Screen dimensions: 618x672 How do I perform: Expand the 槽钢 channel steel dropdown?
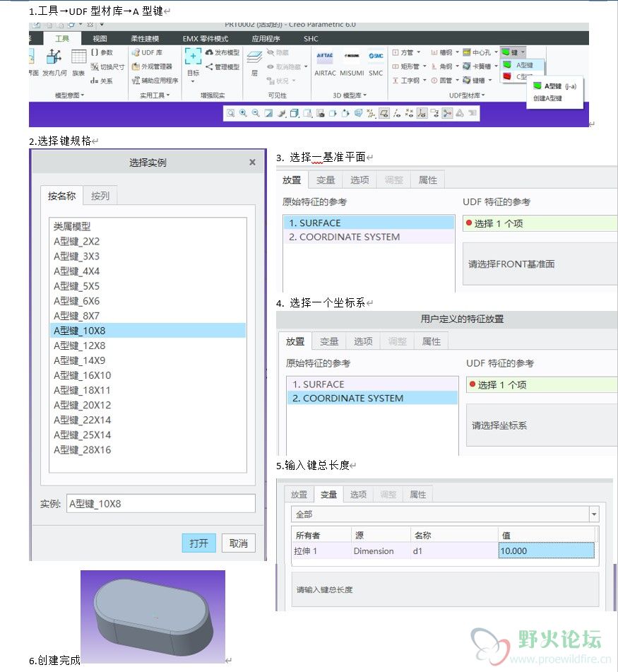(x=458, y=52)
